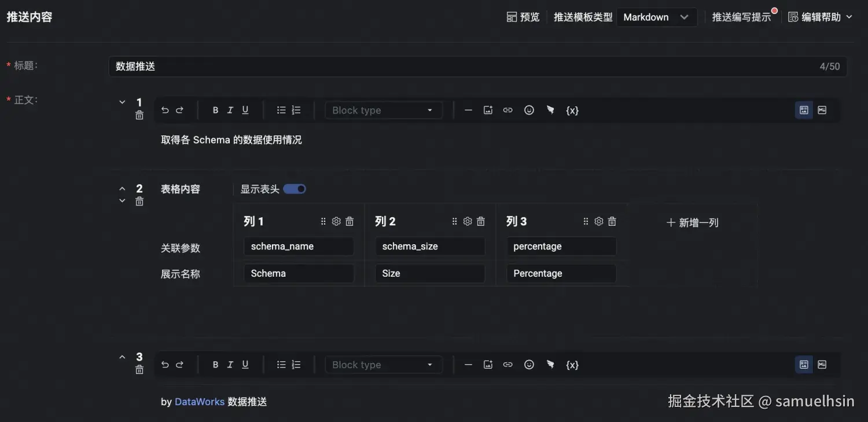Move block 2 up with chevron
868x422 pixels.
coord(122,189)
